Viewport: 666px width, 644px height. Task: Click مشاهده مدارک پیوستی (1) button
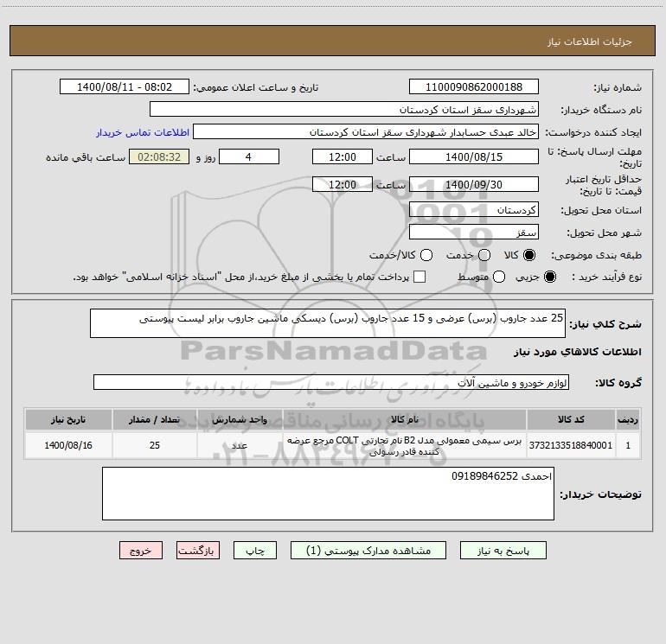368,551
